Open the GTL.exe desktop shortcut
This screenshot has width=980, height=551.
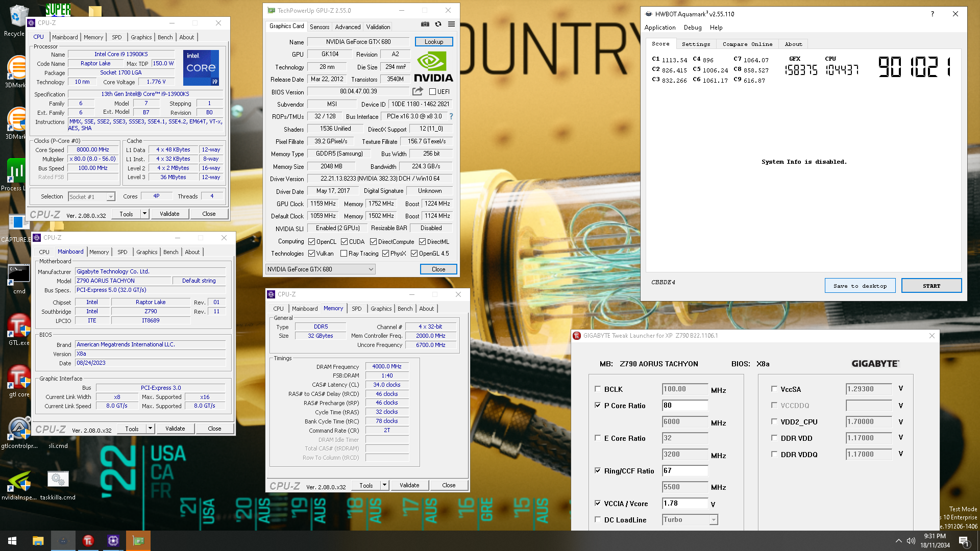(18, 330)
